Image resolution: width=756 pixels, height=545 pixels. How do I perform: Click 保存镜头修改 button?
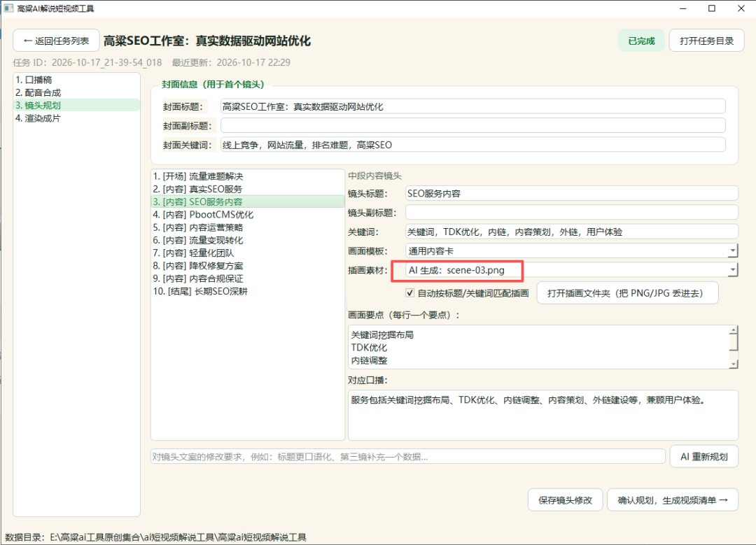point(565,500)
